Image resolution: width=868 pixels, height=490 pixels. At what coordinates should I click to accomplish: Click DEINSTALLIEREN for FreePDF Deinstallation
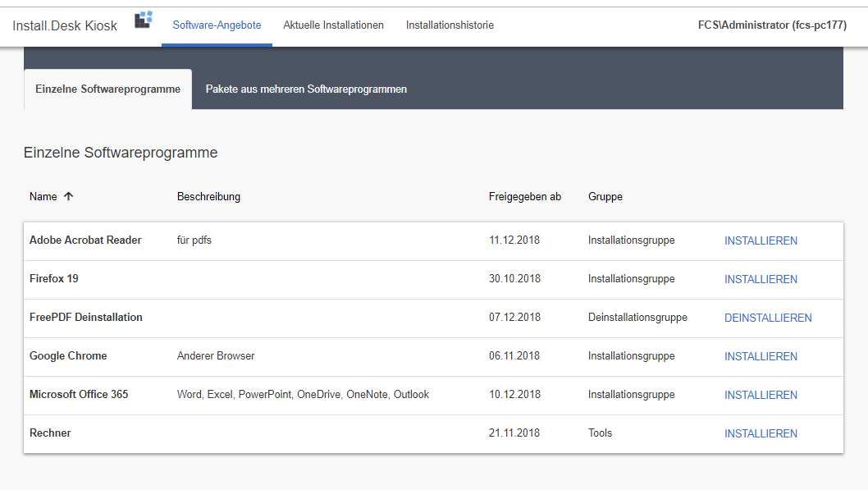(768, 318)
